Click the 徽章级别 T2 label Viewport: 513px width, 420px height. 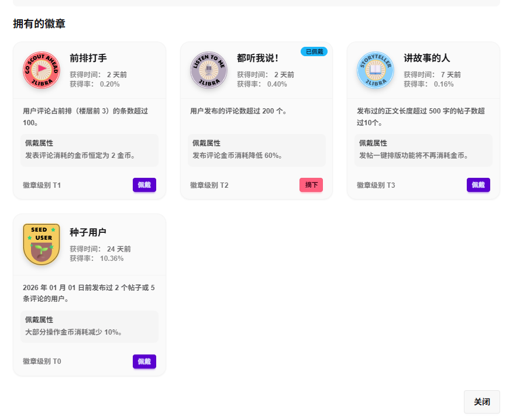click(209, 185)
